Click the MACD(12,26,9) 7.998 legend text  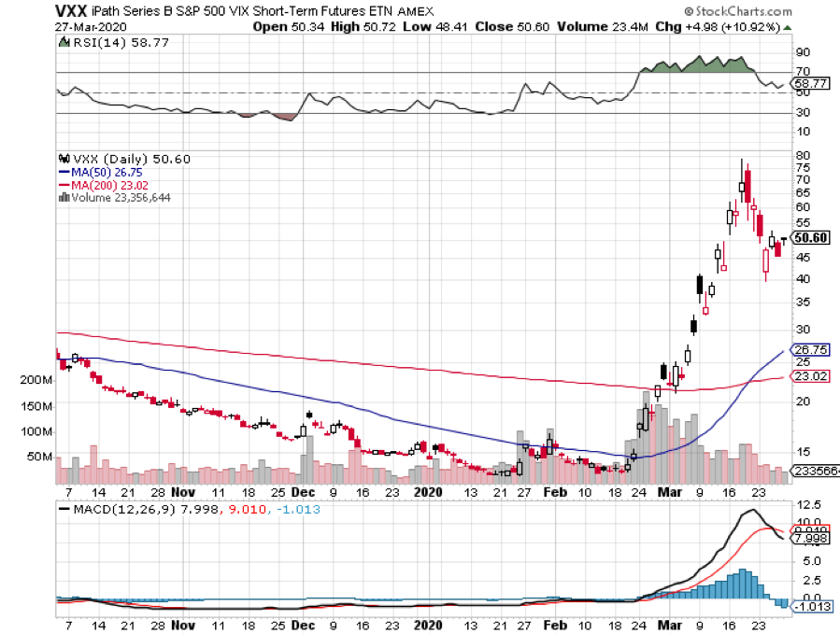tap(146, 509)
